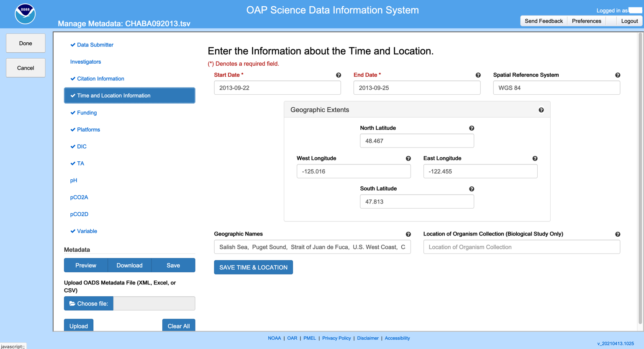The width and height of the screenshot is (644, 349).
Task: Open the Investigators section
Action: pos(85,62)
